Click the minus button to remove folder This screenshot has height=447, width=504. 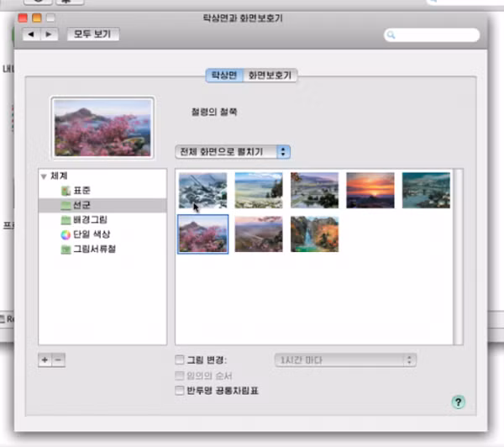click(x=58, y=360)
